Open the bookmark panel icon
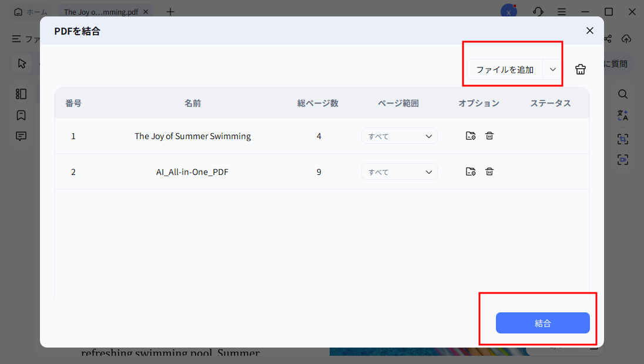 [x=21, y=115]
